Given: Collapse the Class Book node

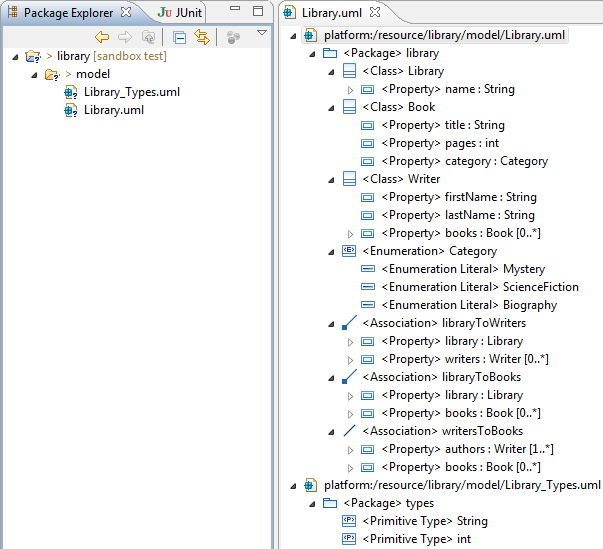Looking at the screenshot, I should point(330,108).
